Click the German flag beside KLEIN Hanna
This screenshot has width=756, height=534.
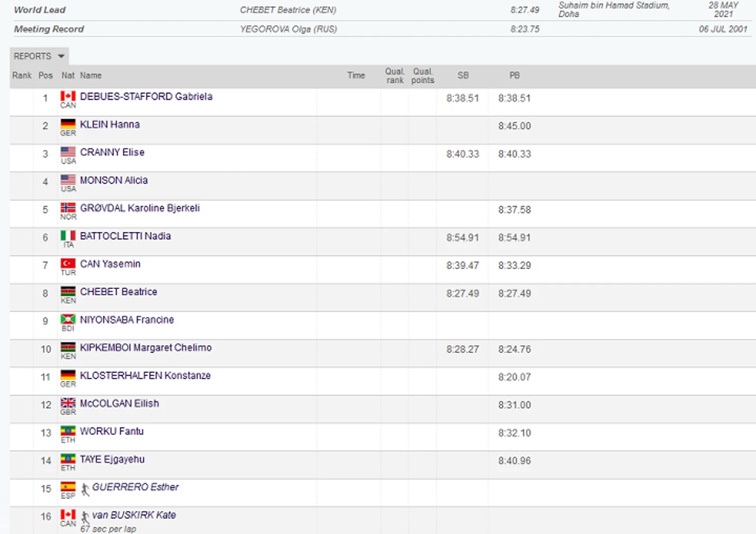click(x=68, y=124)
